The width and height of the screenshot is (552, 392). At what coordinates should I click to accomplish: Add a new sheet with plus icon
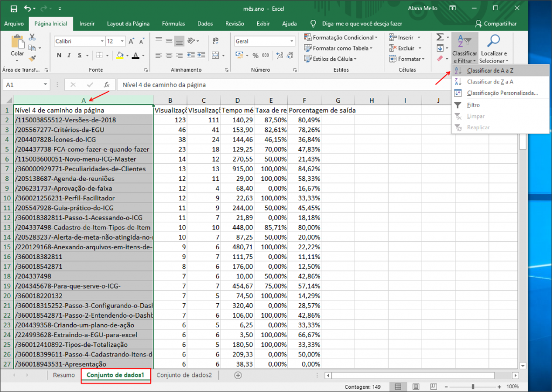[238, 375]
